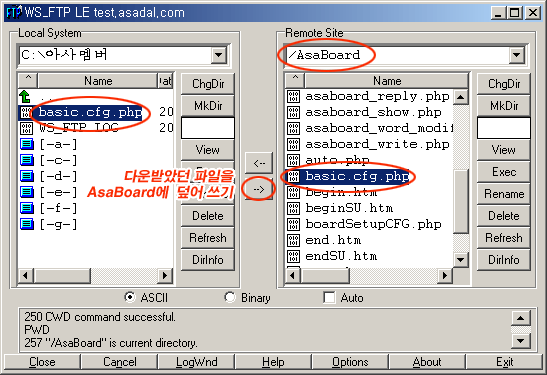Click file icon beside WS_FTP.LOG
Image resolution: width=547 pixels, height=375 pixels.
26,128
